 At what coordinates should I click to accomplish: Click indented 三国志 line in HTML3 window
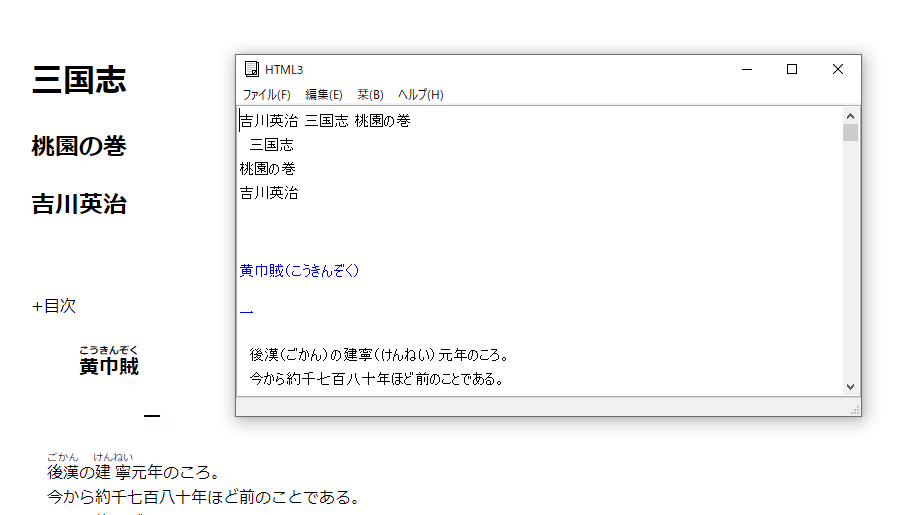click(272, 145)
